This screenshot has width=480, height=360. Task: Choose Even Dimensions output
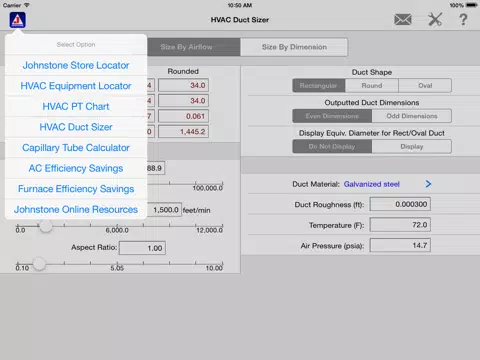pyautogui.click(x=332, y=116)
